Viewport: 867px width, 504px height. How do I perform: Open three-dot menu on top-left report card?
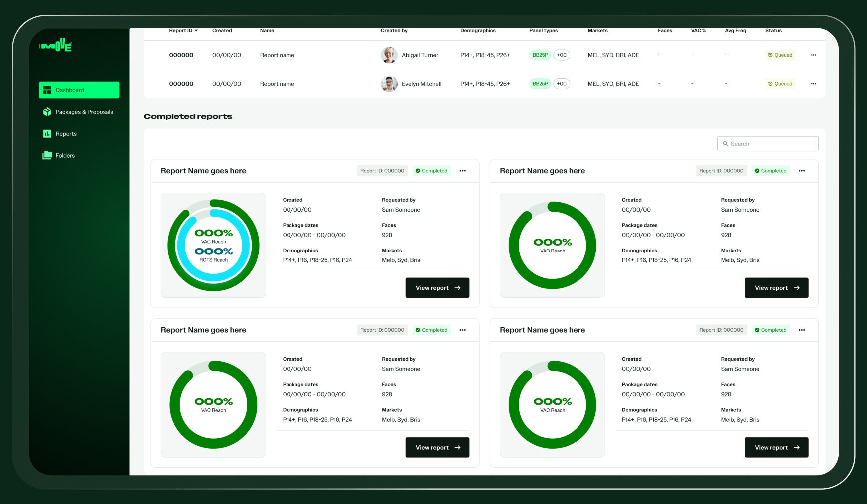tap(462, 171)
